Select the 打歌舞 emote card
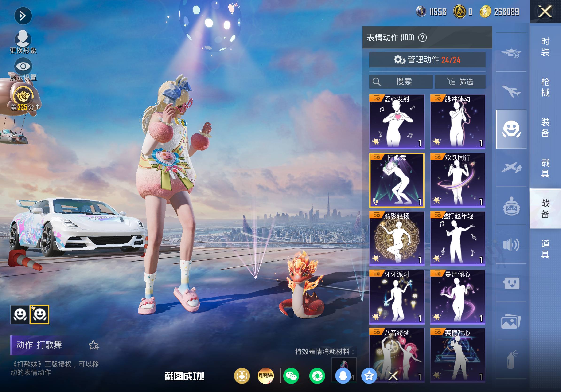 (397, 180)
